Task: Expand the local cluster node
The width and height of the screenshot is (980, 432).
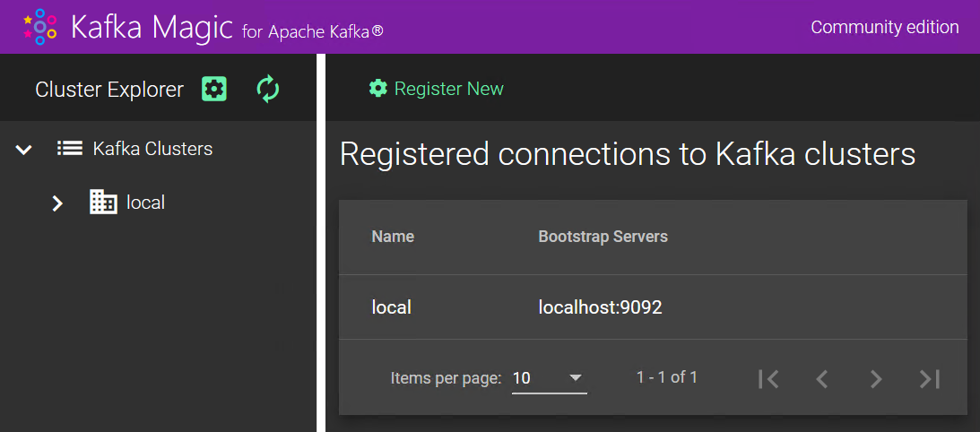Action: [x=57, y=203]
